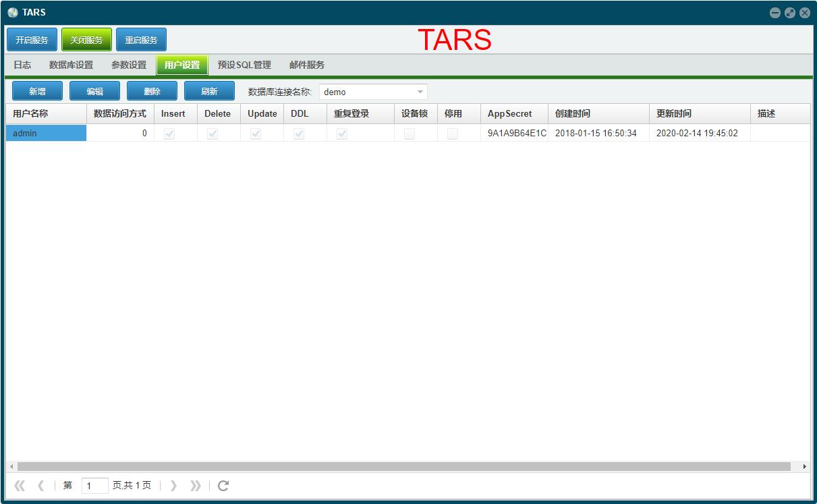Toggle Delete checkbox for admin
This screenshot has width=817, height=504.
click(213, 134)
